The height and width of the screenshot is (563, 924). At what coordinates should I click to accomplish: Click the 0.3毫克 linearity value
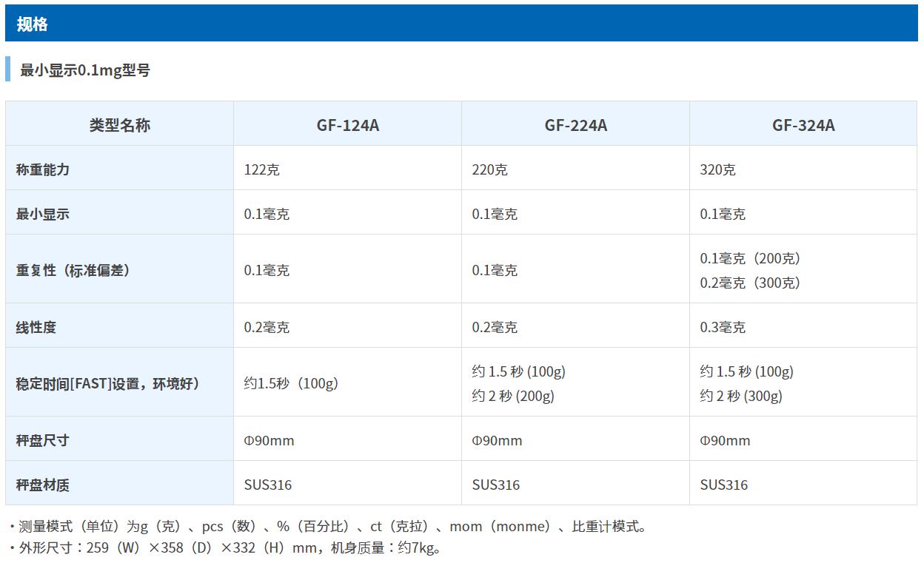[x=723, y=327]
